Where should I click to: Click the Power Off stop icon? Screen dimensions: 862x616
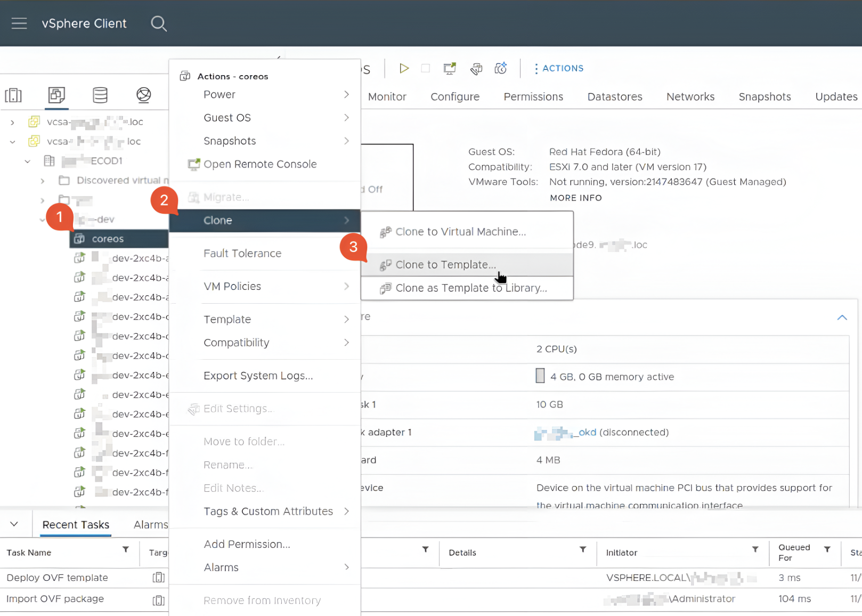click(x=425, y=68)
